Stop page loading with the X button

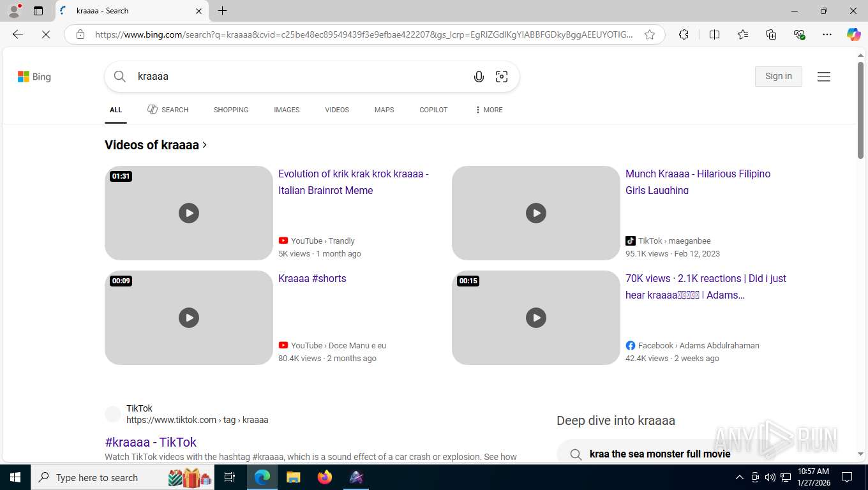coord(46,34)
